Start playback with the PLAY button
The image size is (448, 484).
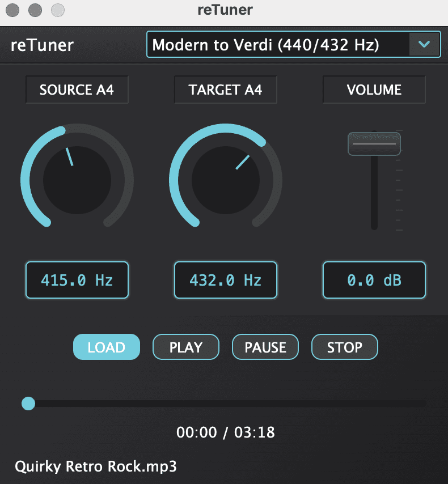tap(186, 347)
